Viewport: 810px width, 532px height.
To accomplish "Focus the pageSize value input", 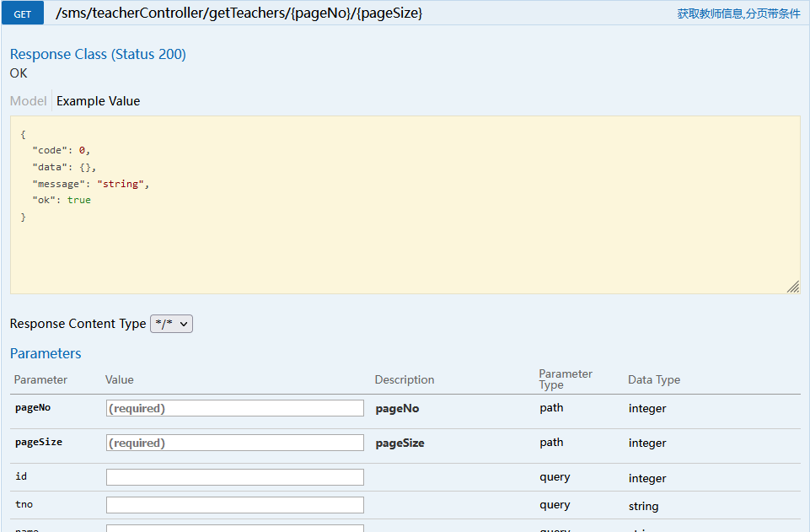I will point(235,443).
